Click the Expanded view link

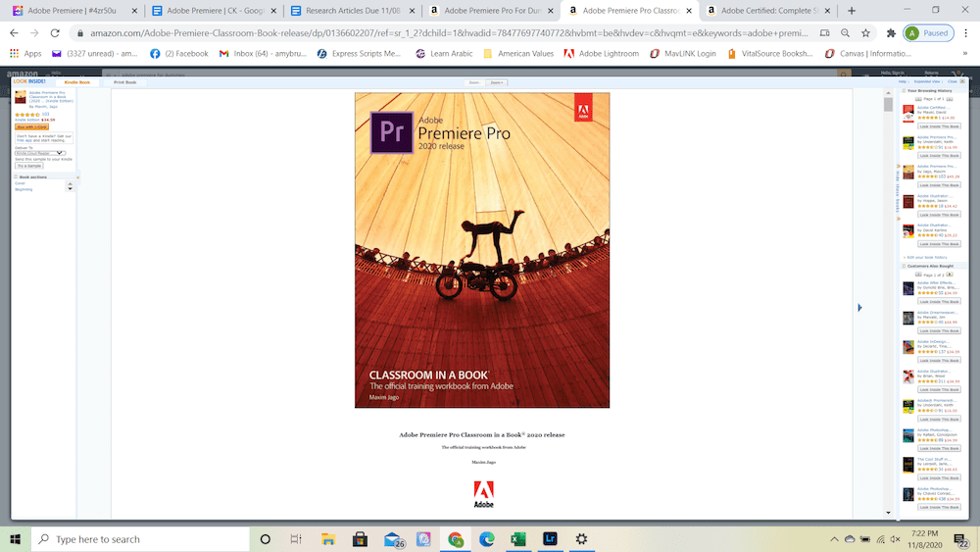(x=927, y=81)
